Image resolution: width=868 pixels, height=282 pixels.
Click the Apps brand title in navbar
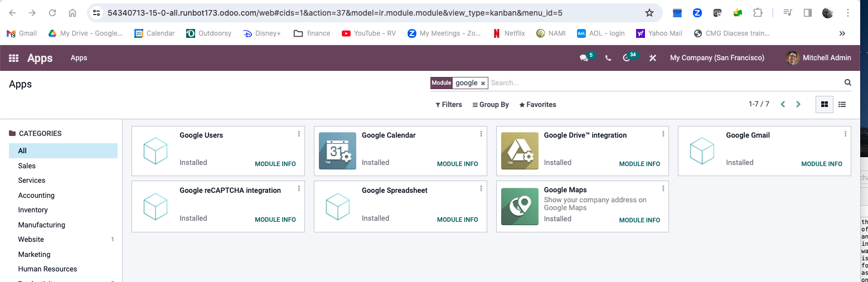(40, 58)
